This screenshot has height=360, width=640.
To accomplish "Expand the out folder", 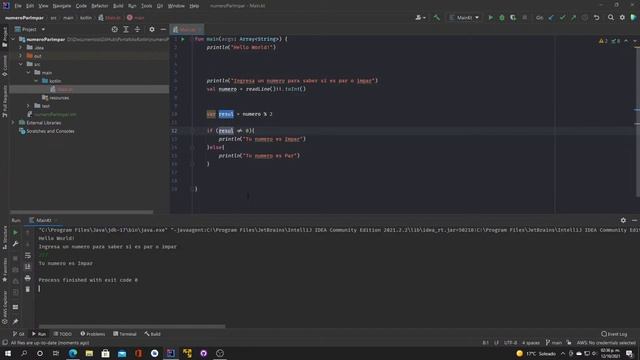I will click(21, 56).
